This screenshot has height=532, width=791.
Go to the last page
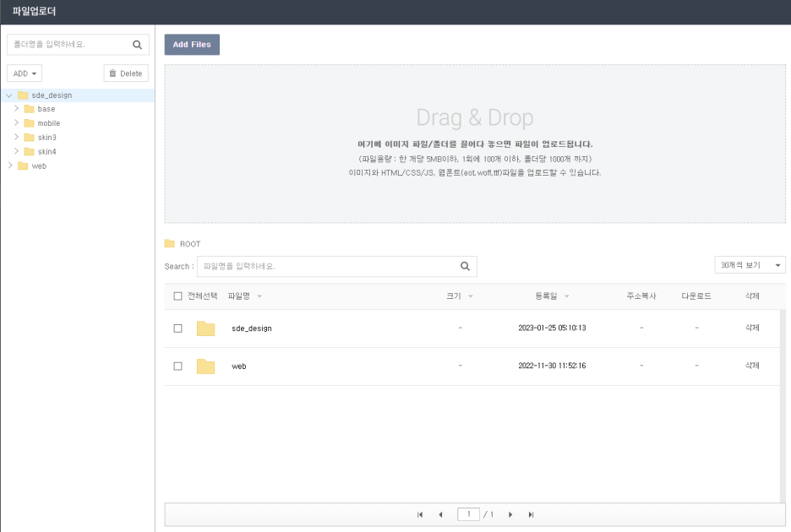531,514
